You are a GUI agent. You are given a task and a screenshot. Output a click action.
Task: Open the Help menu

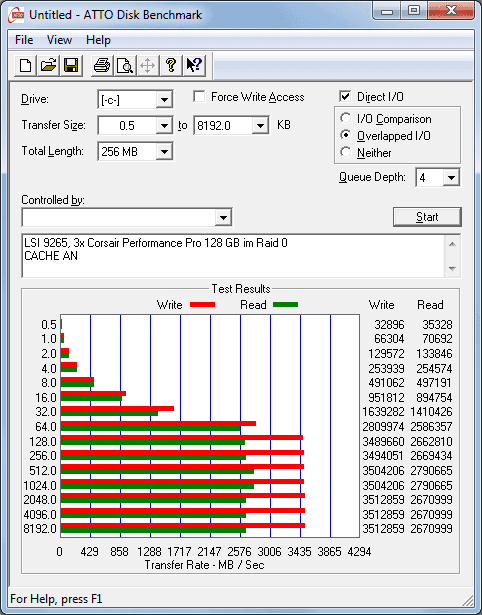[x=98, y=40]
